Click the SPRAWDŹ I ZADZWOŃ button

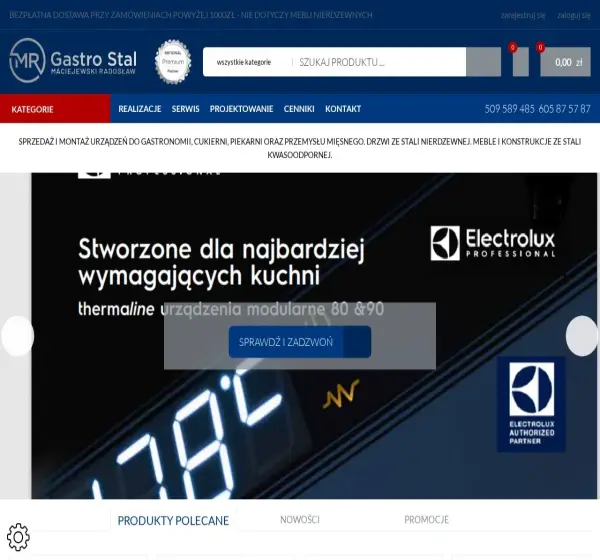pyautogui.click(x=300, y=342)
